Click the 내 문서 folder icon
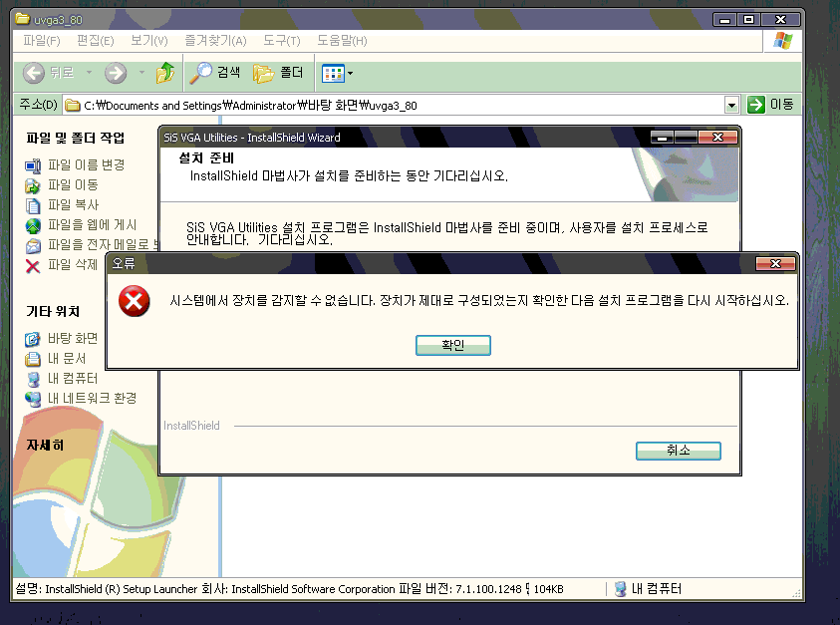This screenshot has width=840, height=625. tap(33, 359)
